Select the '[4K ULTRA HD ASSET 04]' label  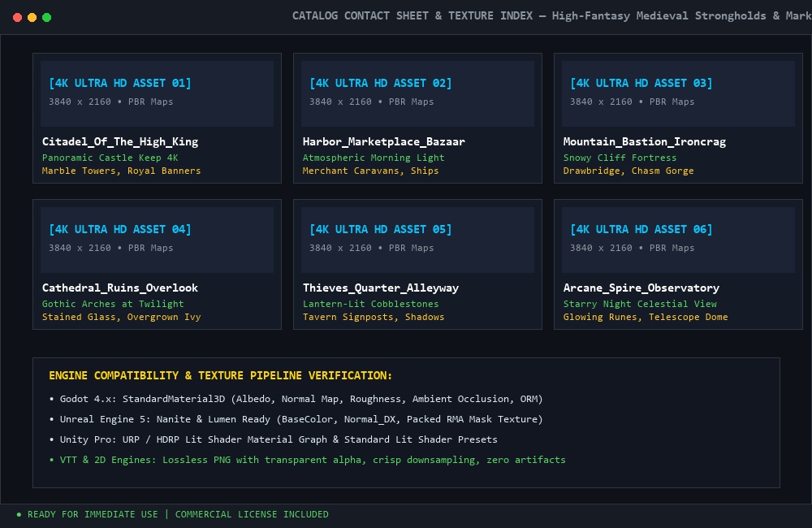[x=120, y=229]
